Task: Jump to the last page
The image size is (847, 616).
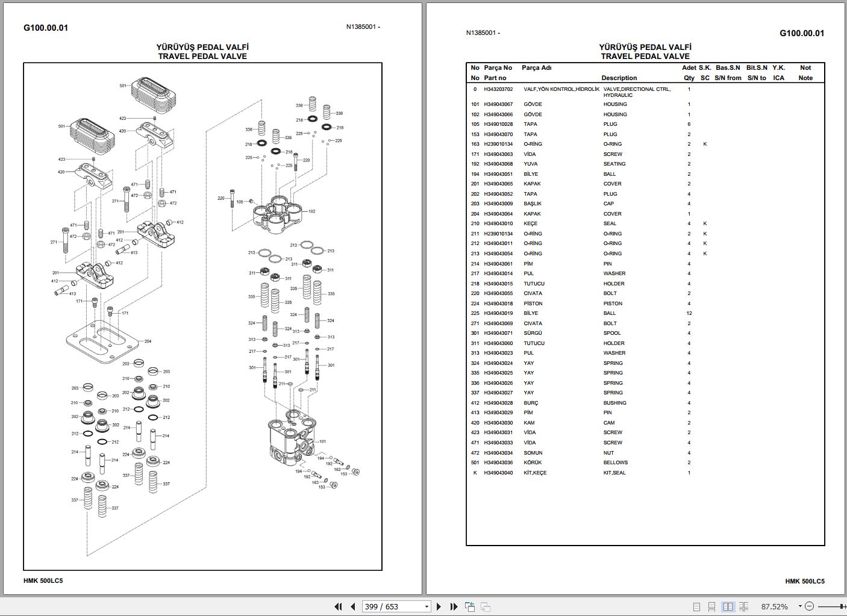Action: point(454,607)
